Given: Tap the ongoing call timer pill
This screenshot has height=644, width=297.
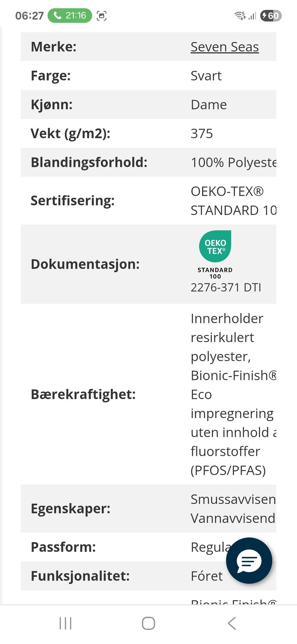Looking at the screenshot, I should point(70,15).
